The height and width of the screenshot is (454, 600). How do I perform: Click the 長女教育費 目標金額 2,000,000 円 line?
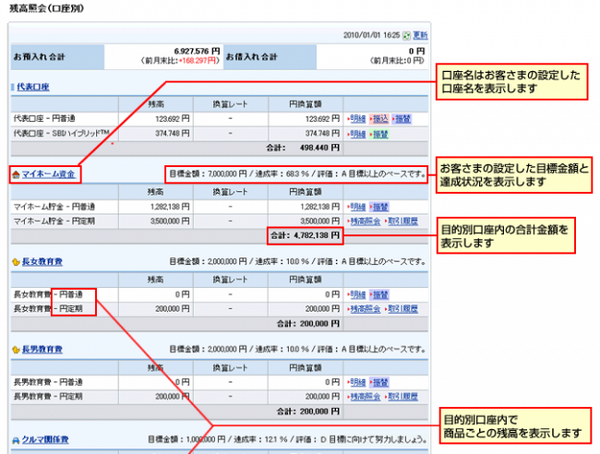tap(297, 262)
